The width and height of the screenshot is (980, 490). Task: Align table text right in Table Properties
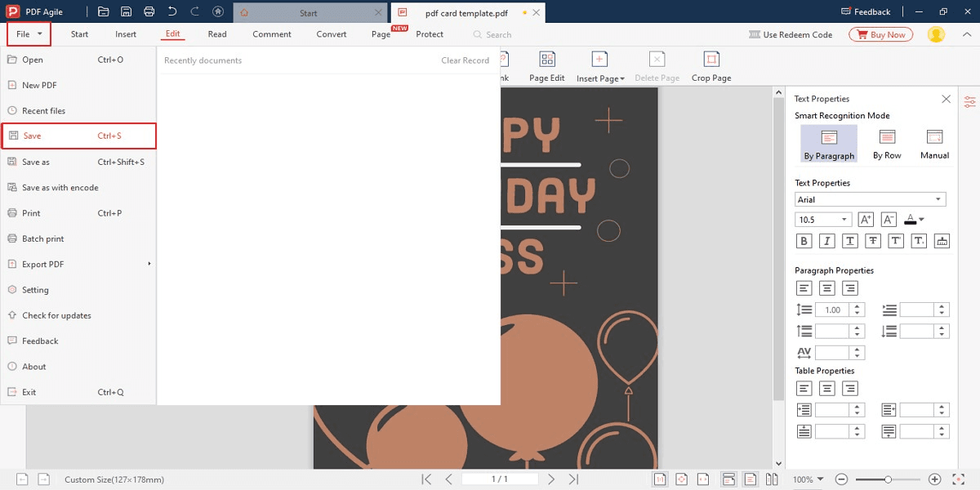click(850, 389)
